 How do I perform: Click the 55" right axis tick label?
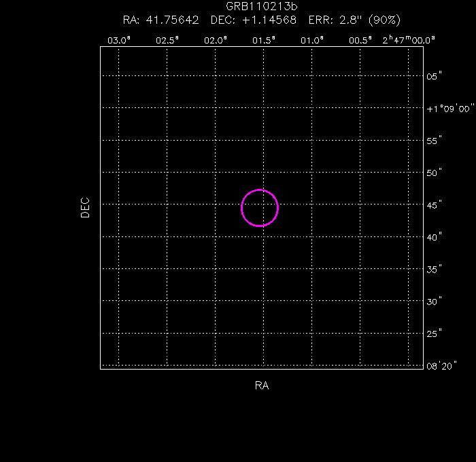(435, 141)
